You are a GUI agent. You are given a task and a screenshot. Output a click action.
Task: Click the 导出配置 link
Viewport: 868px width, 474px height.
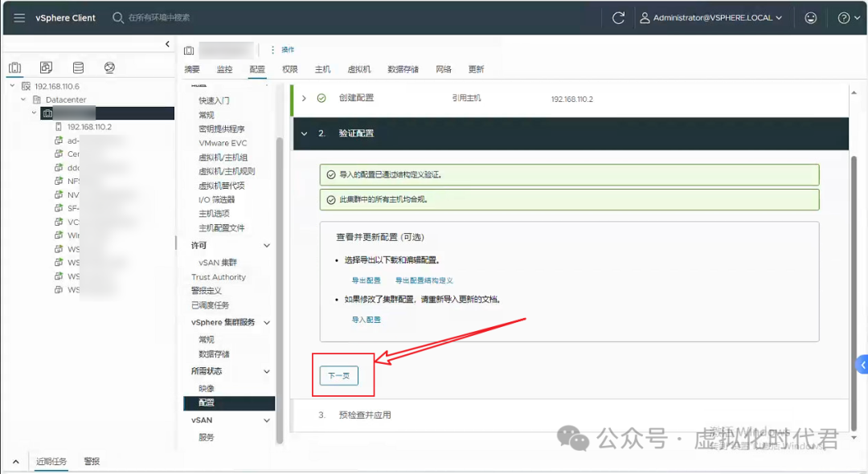(367, 280)
